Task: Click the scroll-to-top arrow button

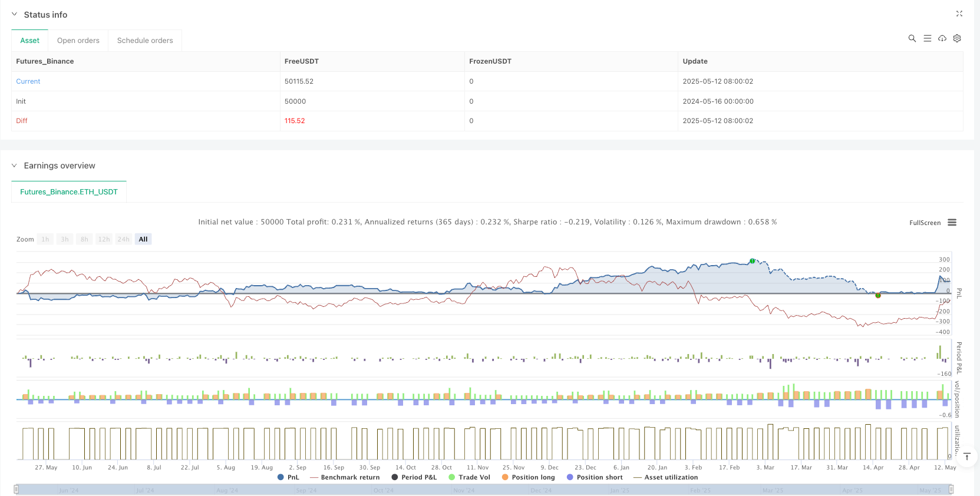Action: pos(966,457)
